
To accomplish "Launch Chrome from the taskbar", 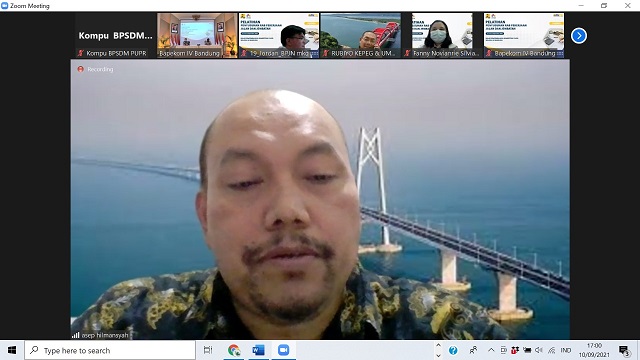I will 234,350.
